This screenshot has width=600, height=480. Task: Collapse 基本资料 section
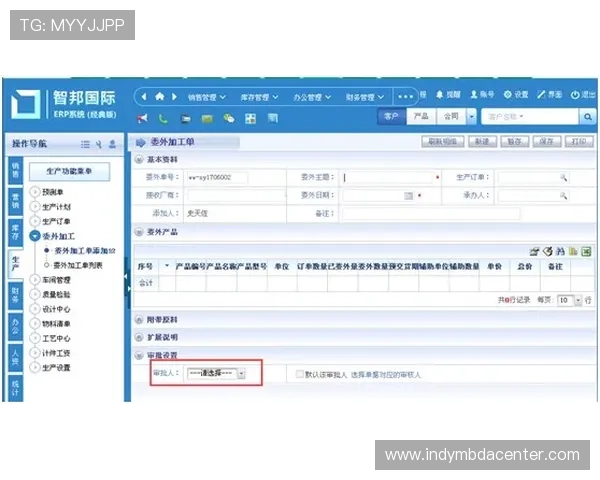(139, 160)
